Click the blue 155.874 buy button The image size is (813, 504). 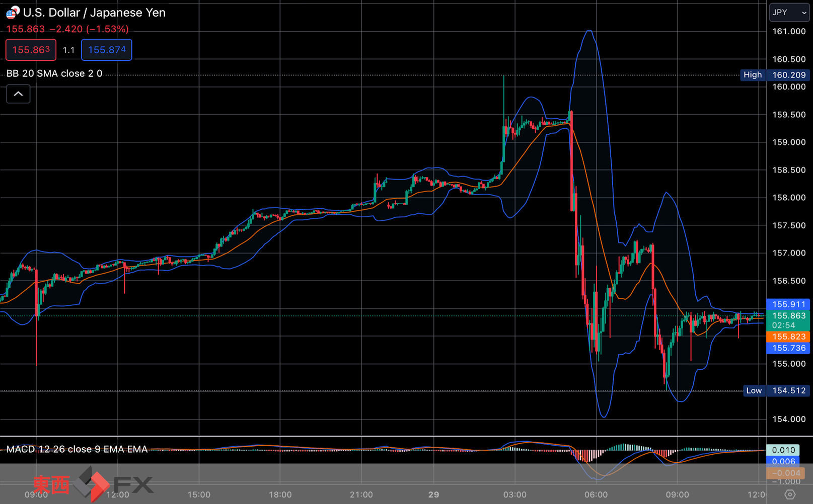click(x=107, y=50)
